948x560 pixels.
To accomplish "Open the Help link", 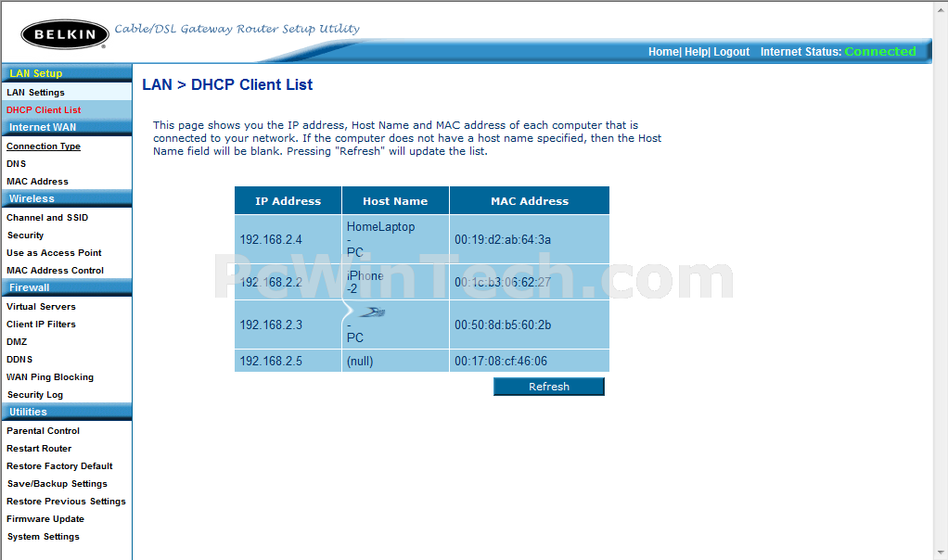I will (696, 52).
